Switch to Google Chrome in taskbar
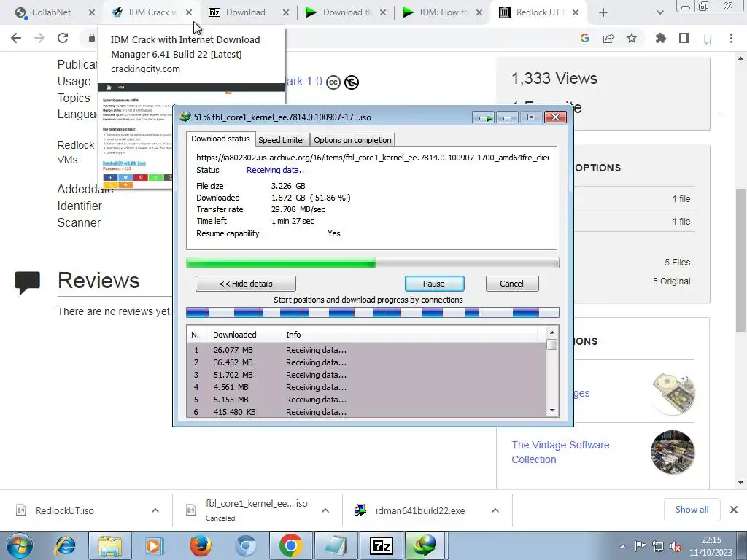Screen dimensions: 747x560 pos(291,546)
